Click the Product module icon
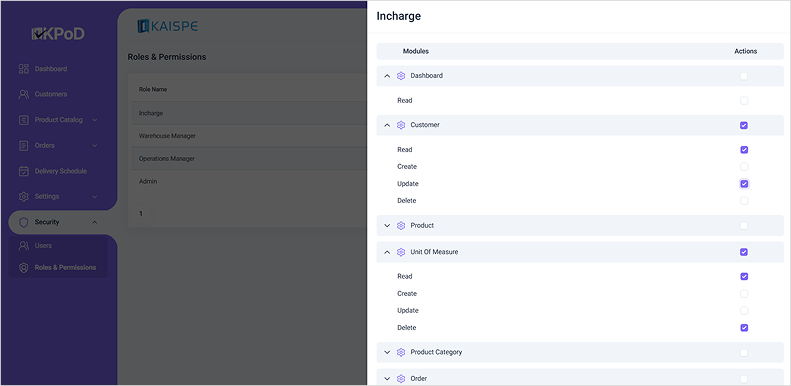This screenshot has height=386, width=791. coord(401,226)
